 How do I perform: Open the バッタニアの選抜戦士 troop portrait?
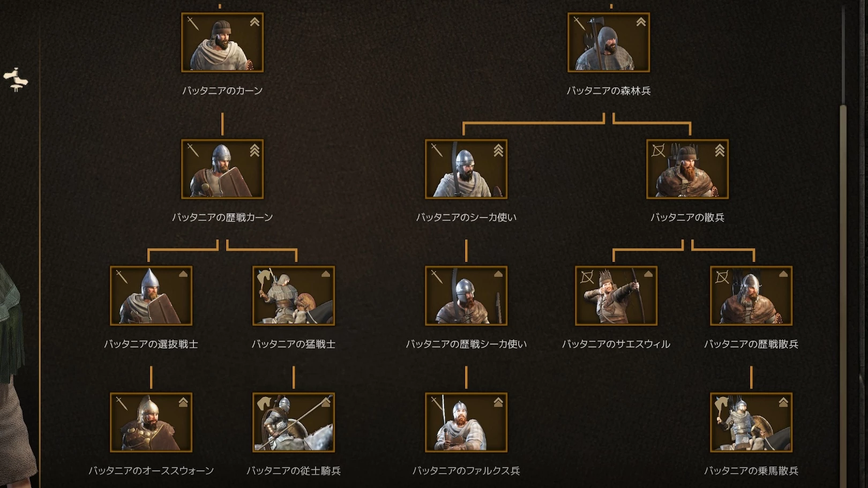151,296
